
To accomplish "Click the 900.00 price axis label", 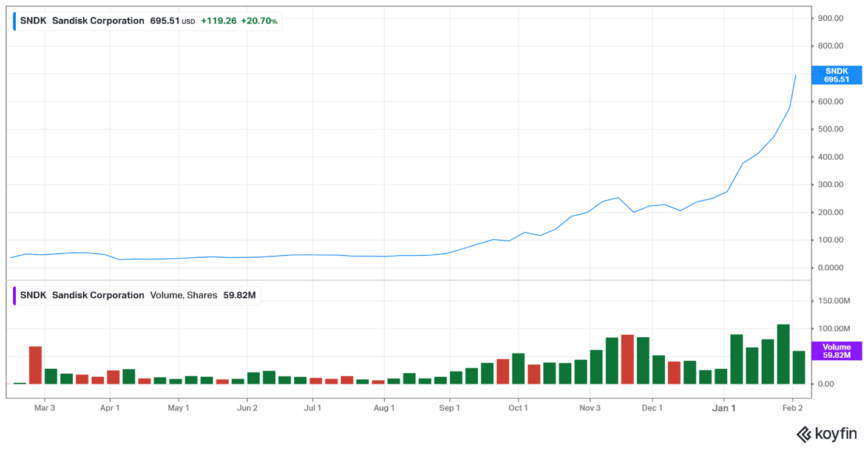I will (831, 18).
